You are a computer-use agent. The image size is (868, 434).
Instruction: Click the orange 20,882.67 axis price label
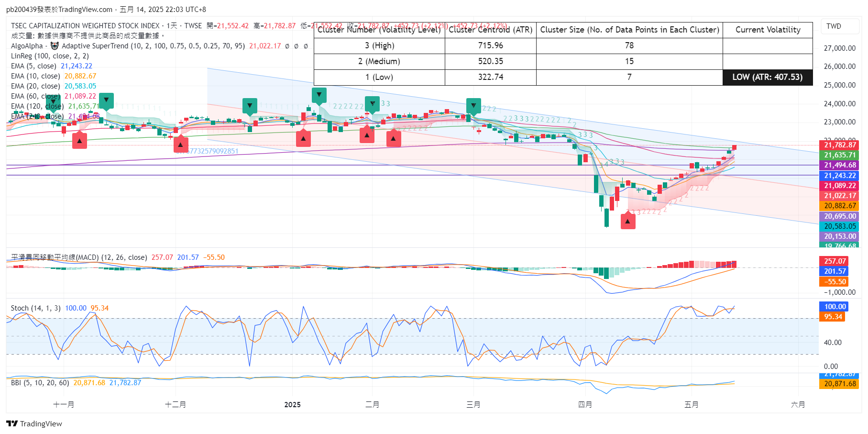point(840,206)
